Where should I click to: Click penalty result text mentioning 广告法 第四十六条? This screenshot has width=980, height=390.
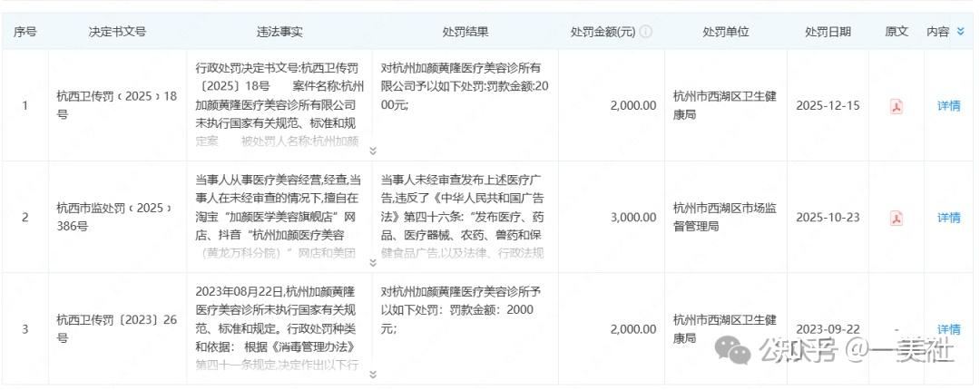tap(463, 217)
